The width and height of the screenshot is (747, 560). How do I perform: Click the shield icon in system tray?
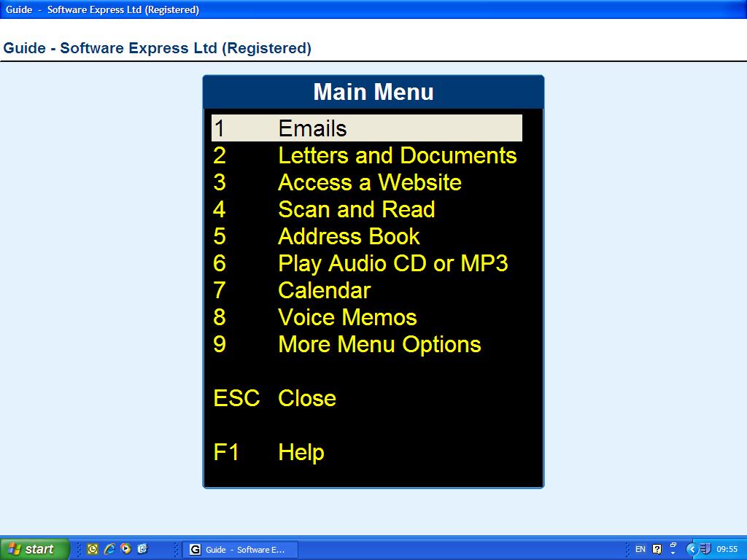705,550
